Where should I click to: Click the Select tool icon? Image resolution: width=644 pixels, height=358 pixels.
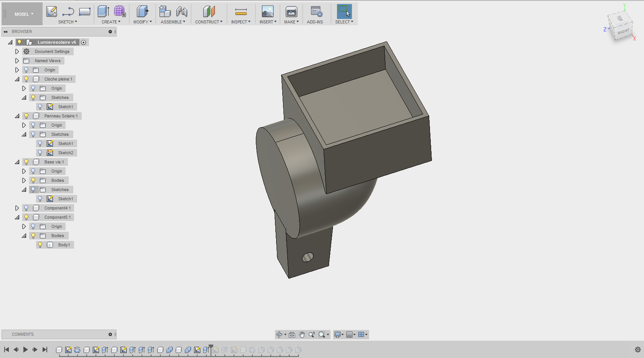(x=344, y=12)
